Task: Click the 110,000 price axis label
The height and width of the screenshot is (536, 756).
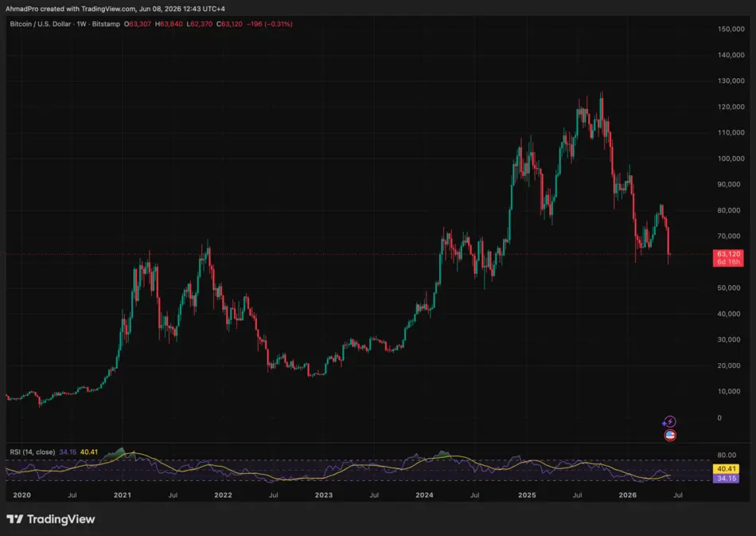Action: tap(731, 132)
